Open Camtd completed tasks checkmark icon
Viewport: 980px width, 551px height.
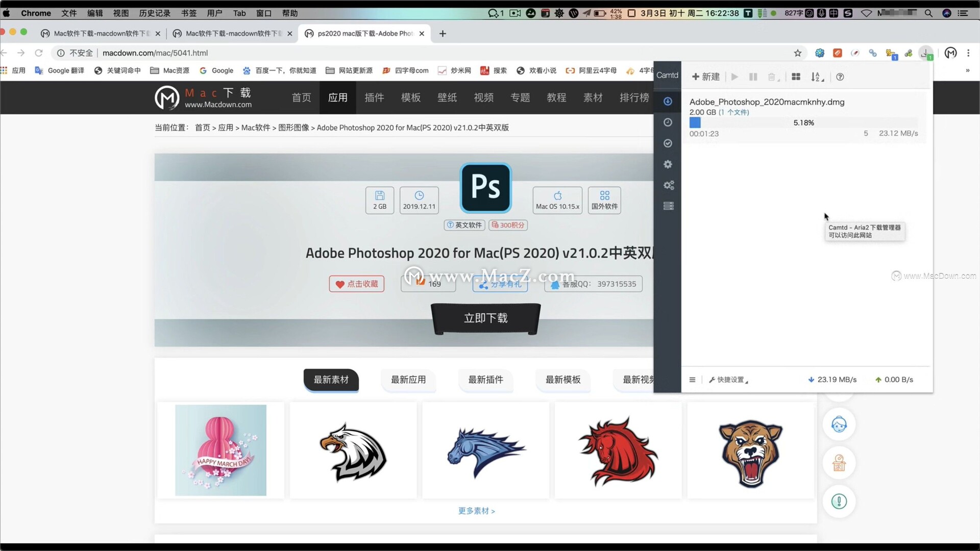click(668, 143)
